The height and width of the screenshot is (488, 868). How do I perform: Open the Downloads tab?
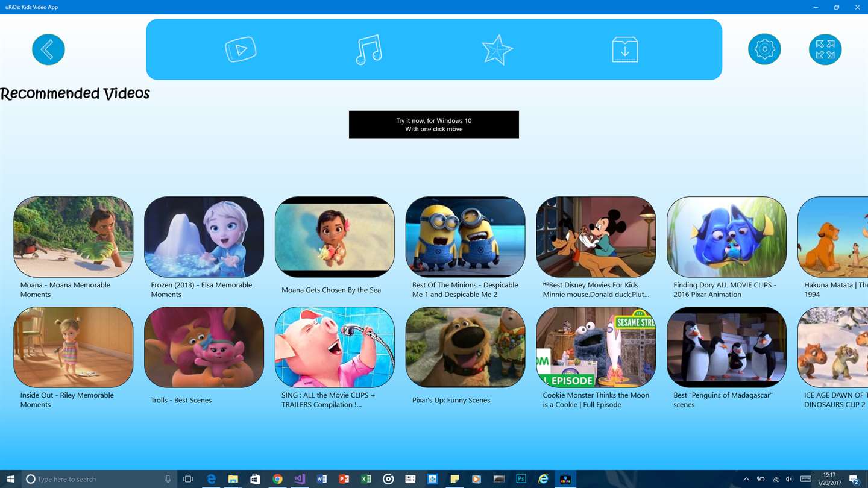pyautogui.click(x=625, y=49)
